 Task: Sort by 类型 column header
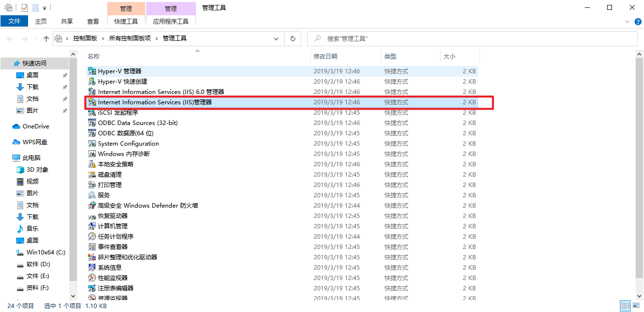(x=411, y=57)
